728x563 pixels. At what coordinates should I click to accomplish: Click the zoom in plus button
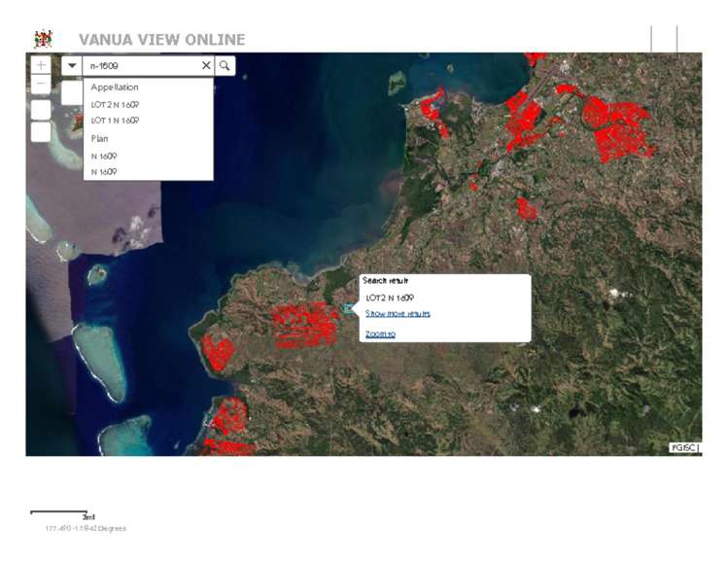click(x=41, y=65)
